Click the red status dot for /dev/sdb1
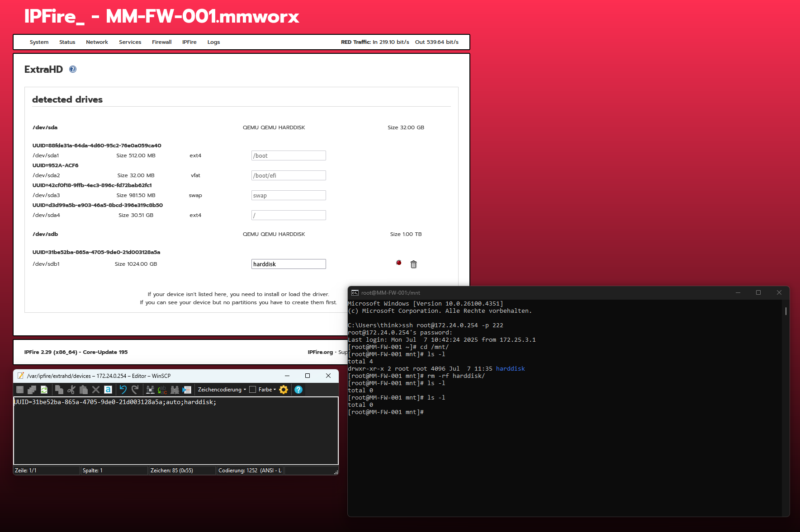Image resolution: width=800 pixels, height=532 pixels. coord(399,263)
